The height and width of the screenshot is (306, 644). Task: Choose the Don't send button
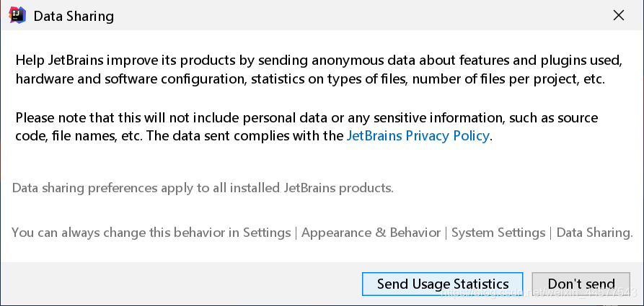[581, 284]
